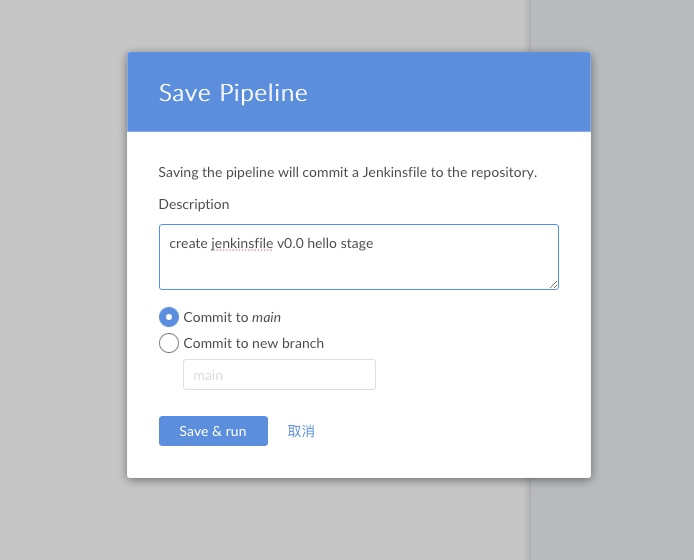
Task: Click the Save Pipeline dialog title
Action: [233, 93]
